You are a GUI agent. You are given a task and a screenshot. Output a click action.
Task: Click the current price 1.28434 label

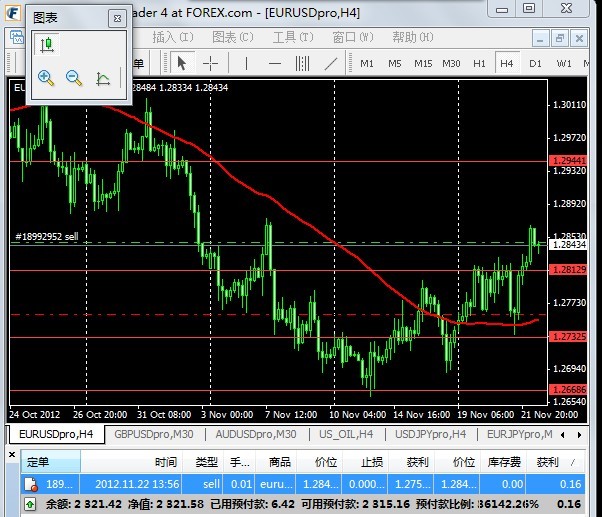pyautogui.click(x=569, y=244)
